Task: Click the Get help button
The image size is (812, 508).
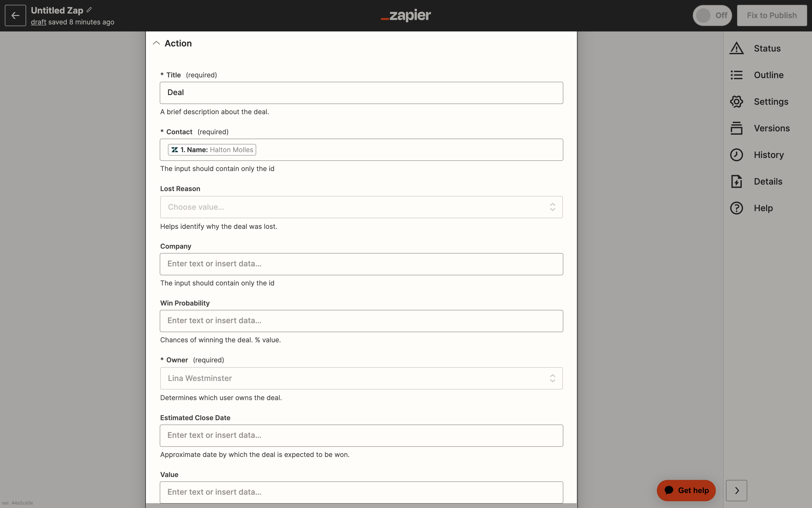Action: [686, 491]
